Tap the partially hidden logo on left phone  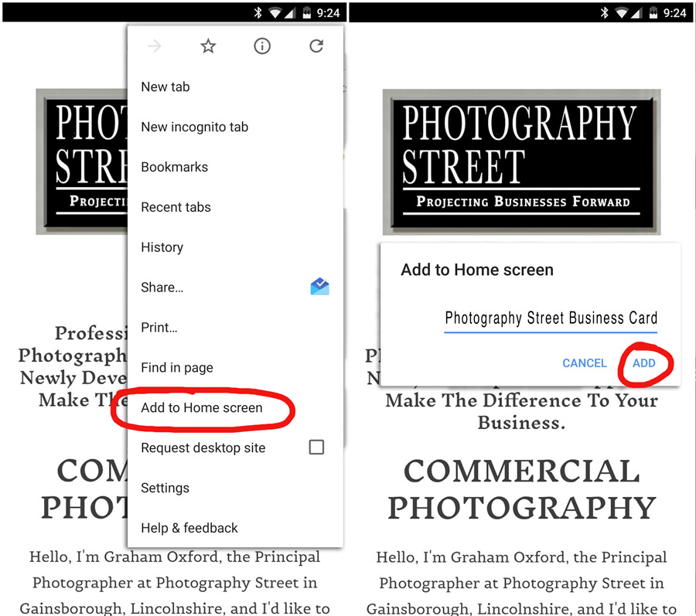click(82, 162)
